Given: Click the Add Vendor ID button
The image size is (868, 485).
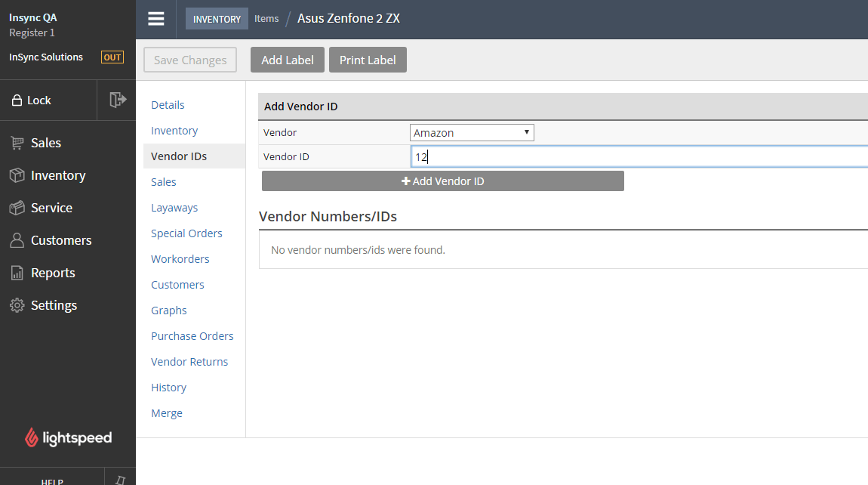Looking at the screenshot, I should [x=443, y=181].
